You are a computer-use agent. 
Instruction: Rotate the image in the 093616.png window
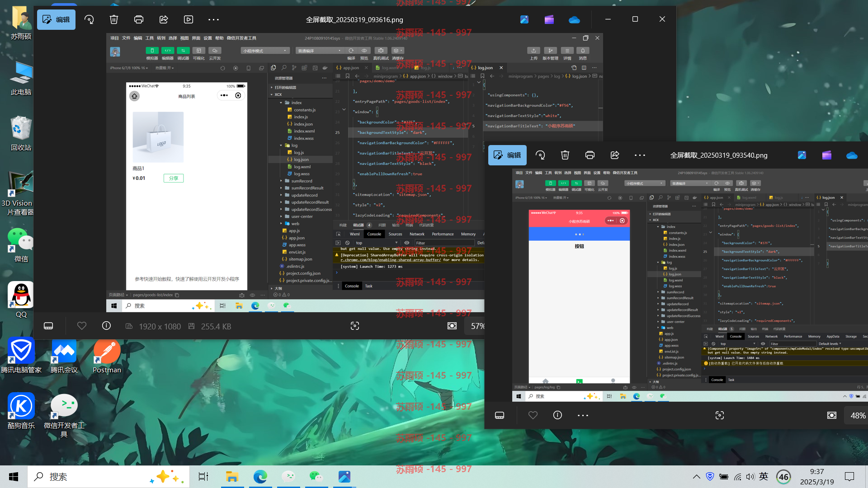pyautogui.click(x=89, y=19)
